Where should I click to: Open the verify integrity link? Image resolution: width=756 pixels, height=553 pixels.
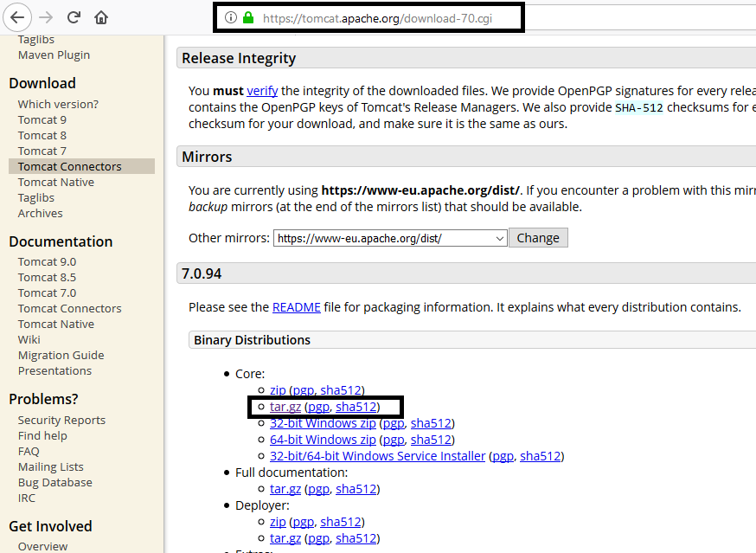click(x=262, y=91)
